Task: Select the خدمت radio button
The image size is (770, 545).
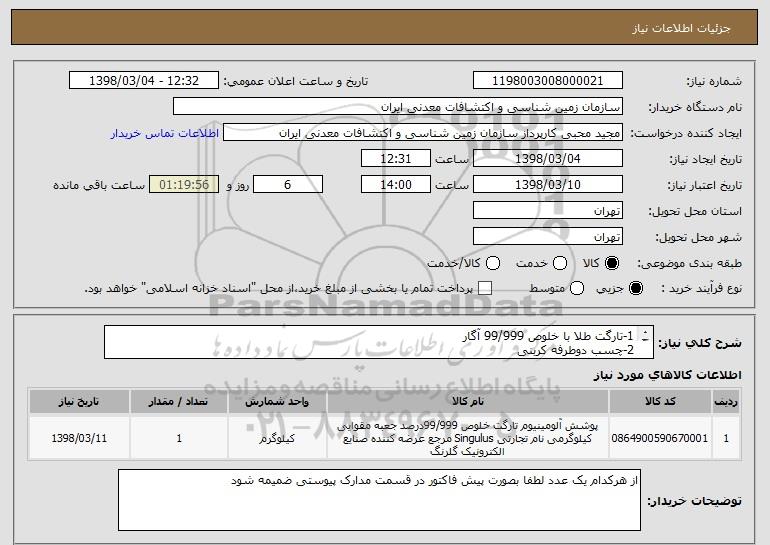Action: pos(560,263)
